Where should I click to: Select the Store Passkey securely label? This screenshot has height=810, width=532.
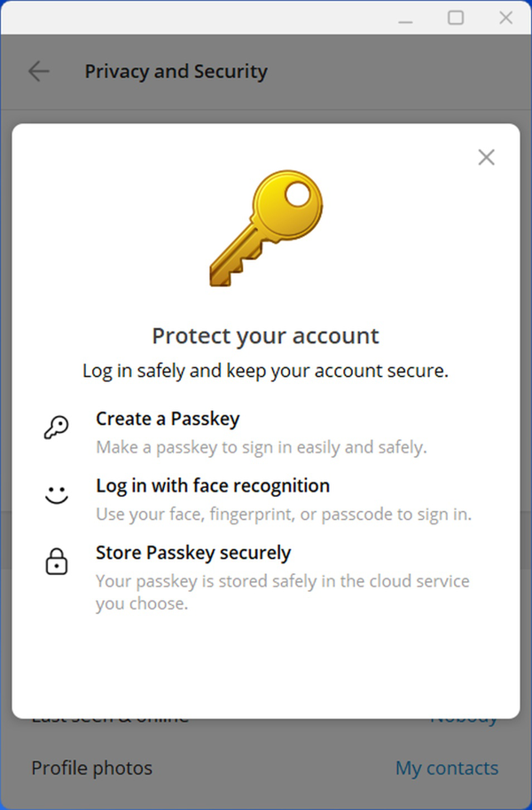tap(193, 553)
